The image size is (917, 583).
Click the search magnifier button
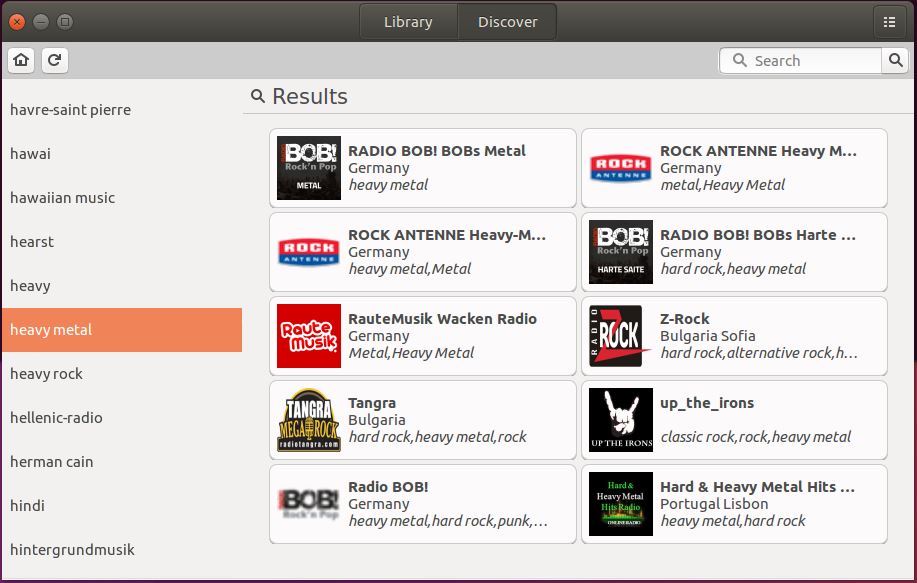(x=896, y=60)
